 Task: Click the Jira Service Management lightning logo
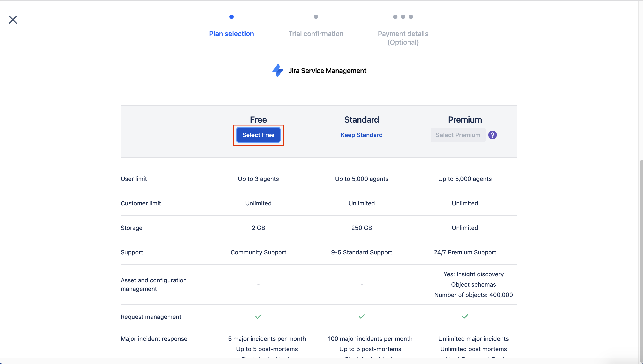(278, 70)
